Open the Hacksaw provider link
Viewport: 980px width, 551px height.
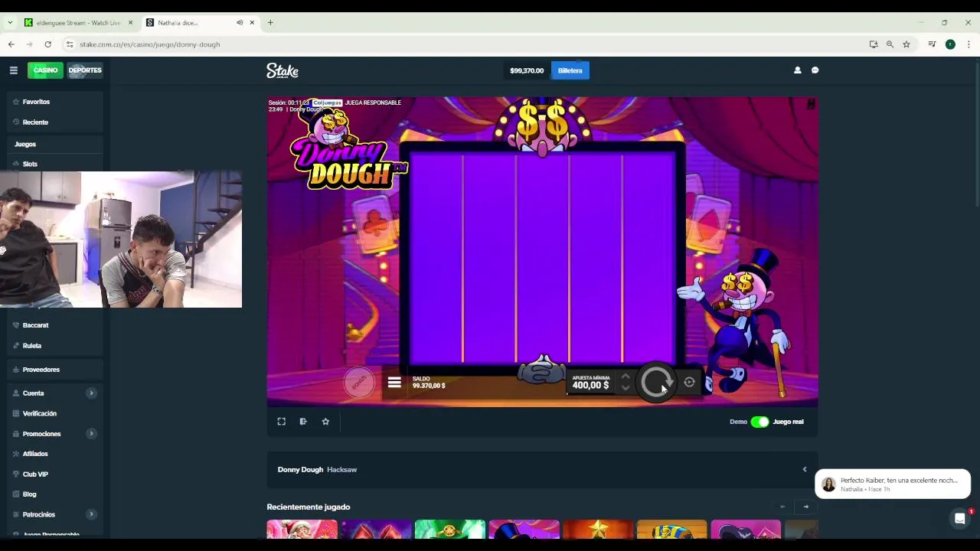341,470
